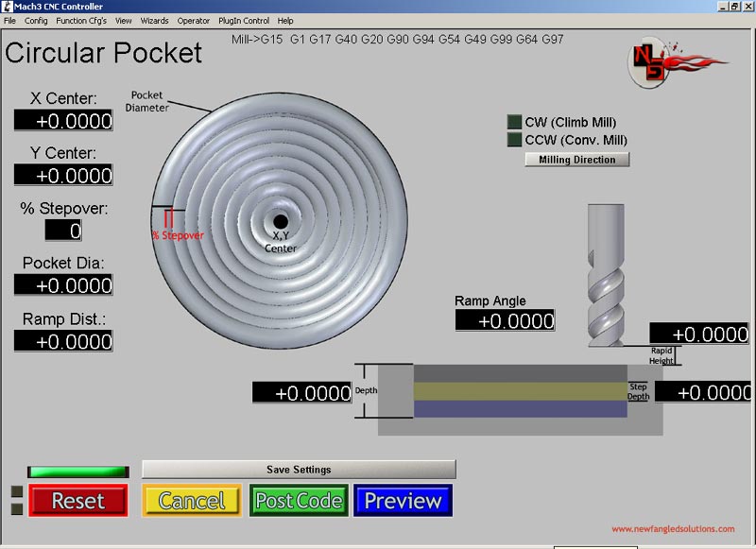Click the Y Center input field

coord(63,175)
